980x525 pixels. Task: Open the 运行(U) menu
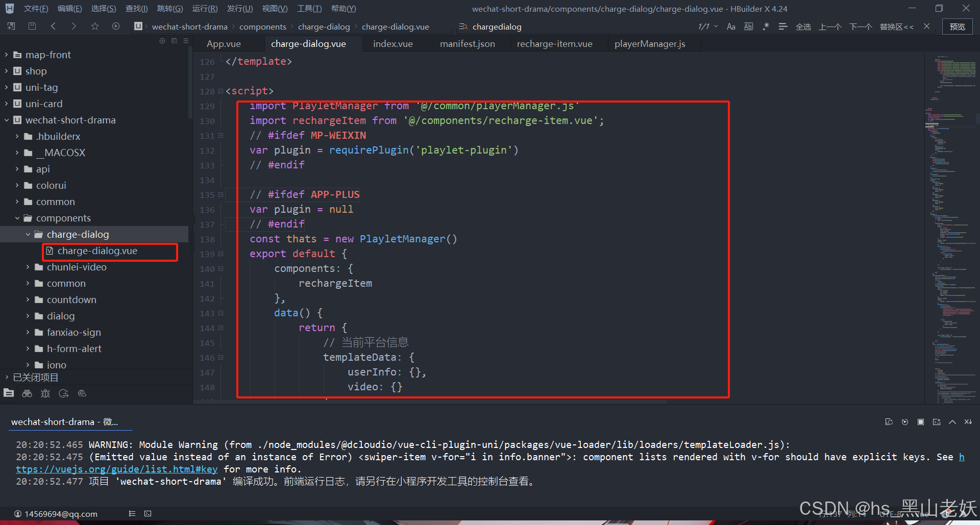pos(205,8)
